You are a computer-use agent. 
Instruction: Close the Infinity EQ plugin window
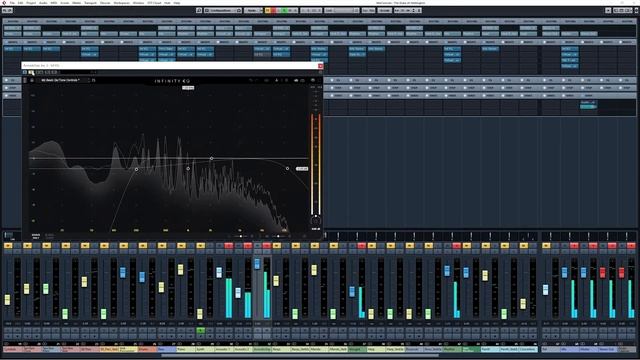pyautogui.click(x=320, y=66)
